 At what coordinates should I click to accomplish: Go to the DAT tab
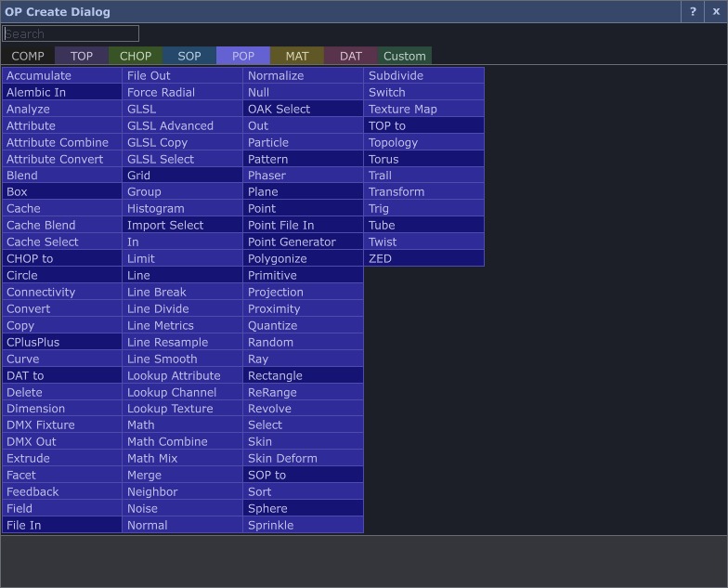click(x=351, y=56)
